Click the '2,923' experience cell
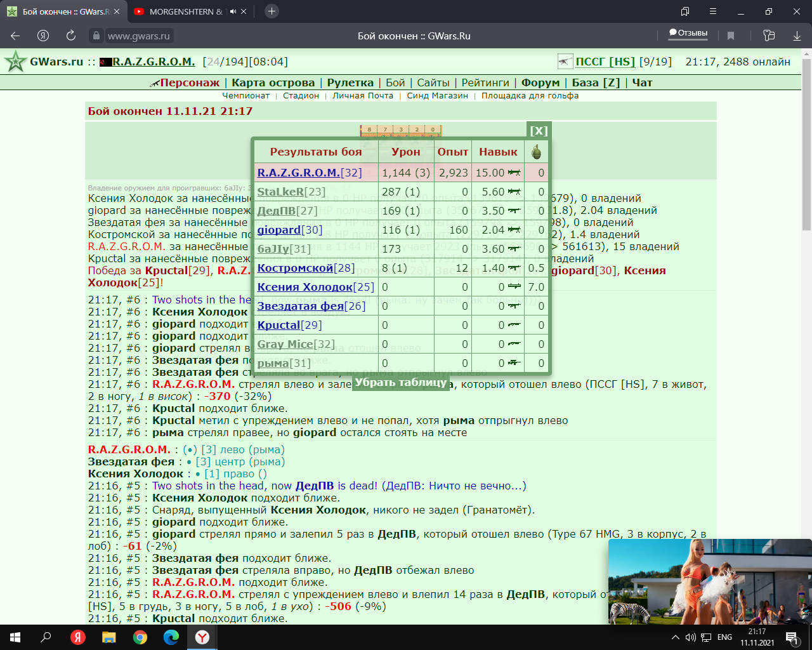 [x=454, y=173]
